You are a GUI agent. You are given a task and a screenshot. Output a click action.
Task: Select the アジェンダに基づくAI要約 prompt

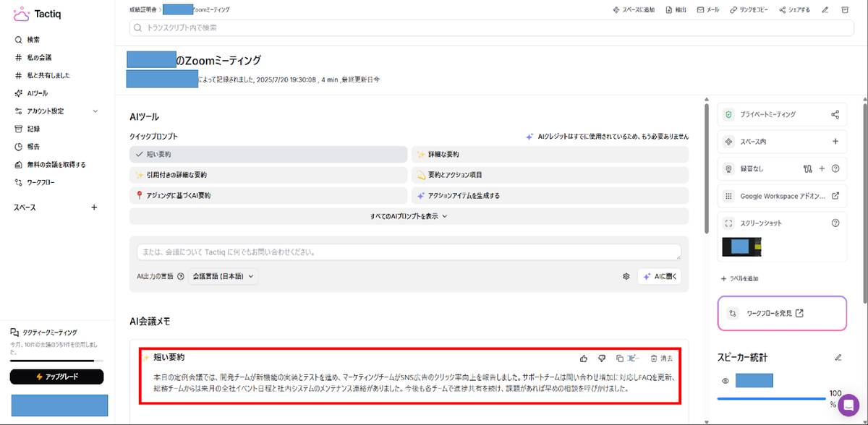268,195
